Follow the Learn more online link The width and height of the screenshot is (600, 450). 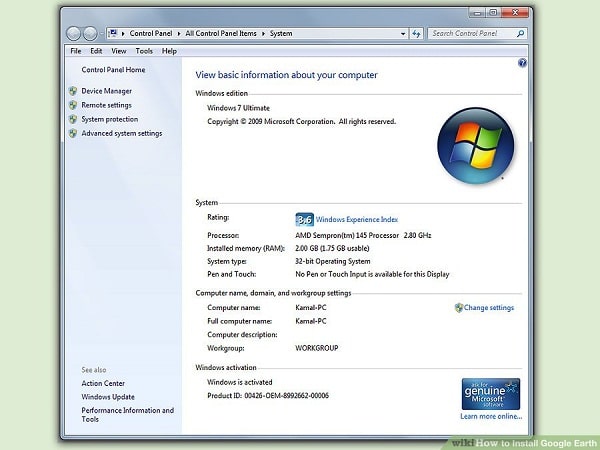[x=491, y=416]
